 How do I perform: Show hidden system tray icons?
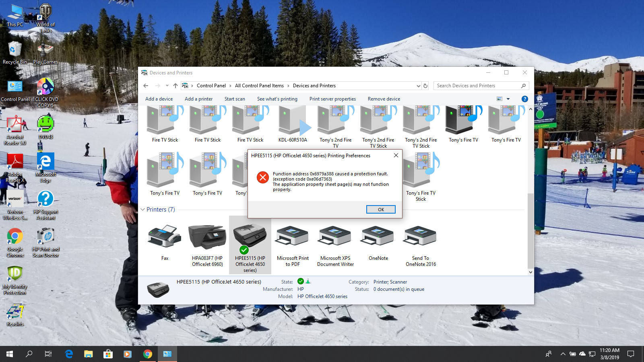point(563,354)
